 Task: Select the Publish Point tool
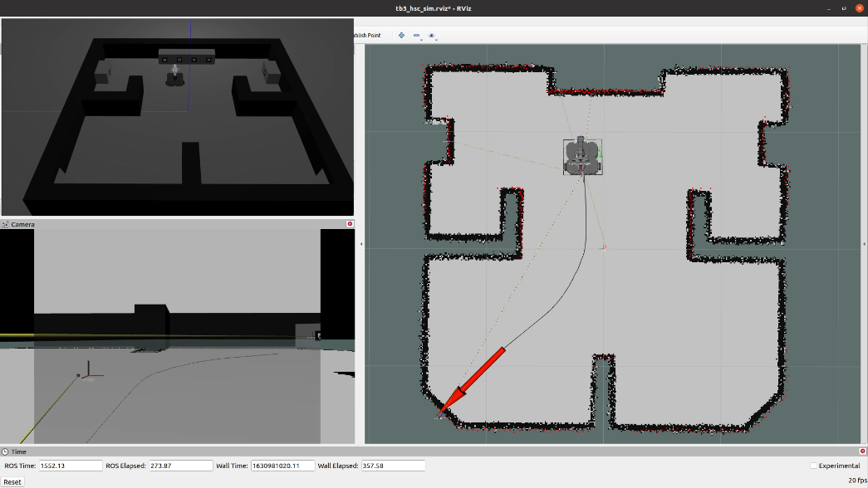pyautogui.click(x=366, y=36)
